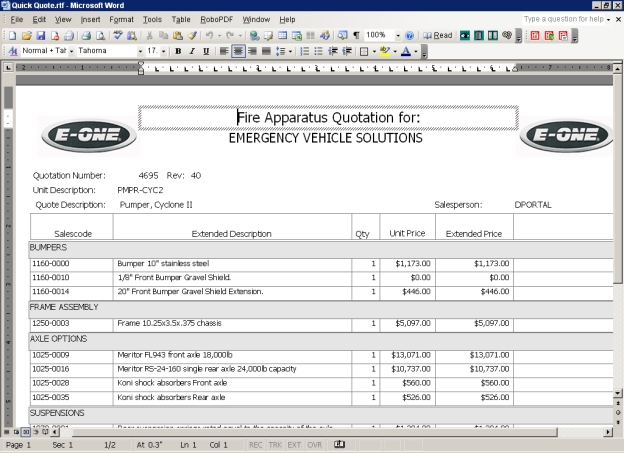624x453 pixels.
Task: Apply yellow highlight color
Action: pyautogui.click(x=385, y=51)
